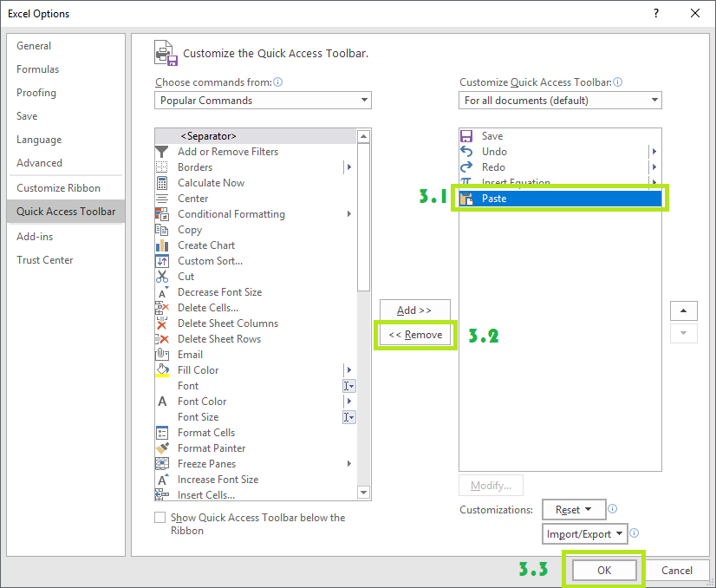This screenshot has height=588, width=716.
Task: Select the Decrease Font Size icon
Action: click(x=163, y=292)
